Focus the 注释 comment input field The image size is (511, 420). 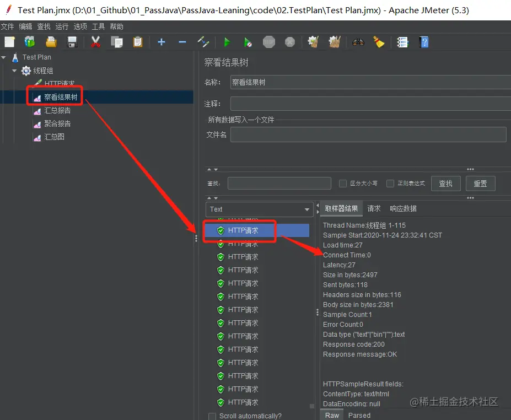point(370,104)
